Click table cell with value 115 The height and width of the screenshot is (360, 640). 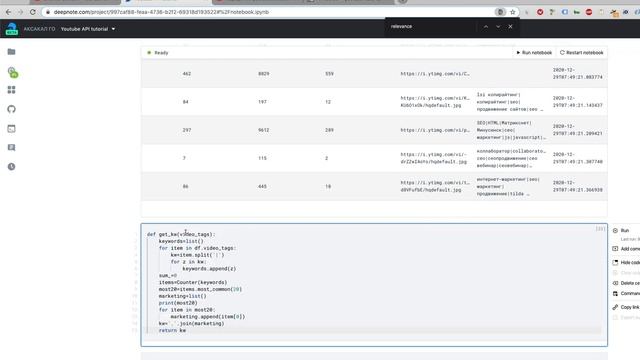[262, 158]
